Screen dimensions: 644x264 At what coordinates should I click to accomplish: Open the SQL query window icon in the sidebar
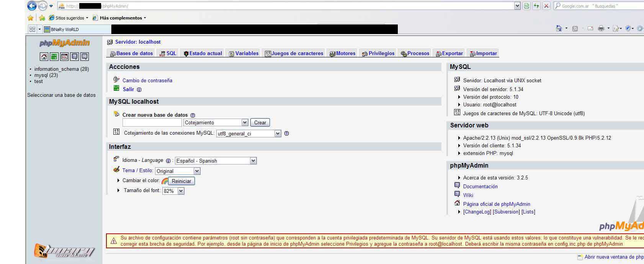click(x=64, y=57)
